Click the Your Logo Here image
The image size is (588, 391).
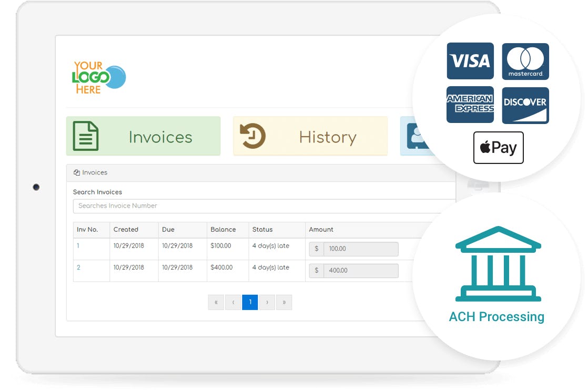pos(99,77)
